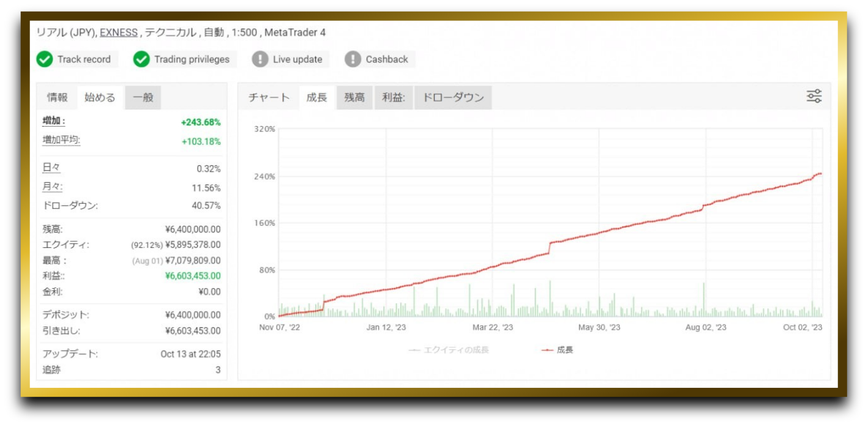Open chart settings sliders icon
This screenshot has height=427, width=868.
814,96
